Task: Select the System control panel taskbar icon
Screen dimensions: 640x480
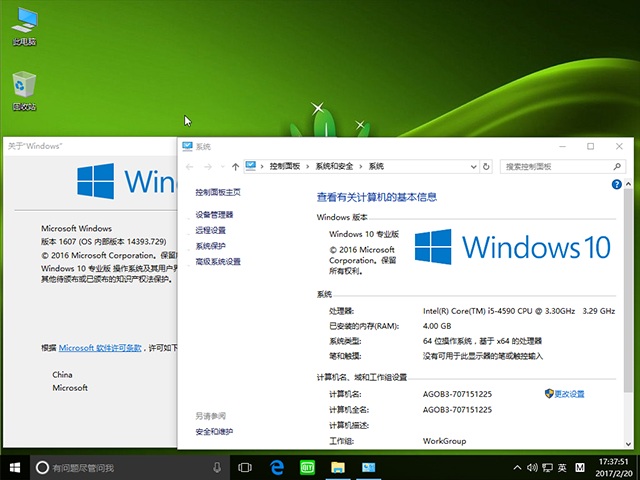Action: point(369,468)
